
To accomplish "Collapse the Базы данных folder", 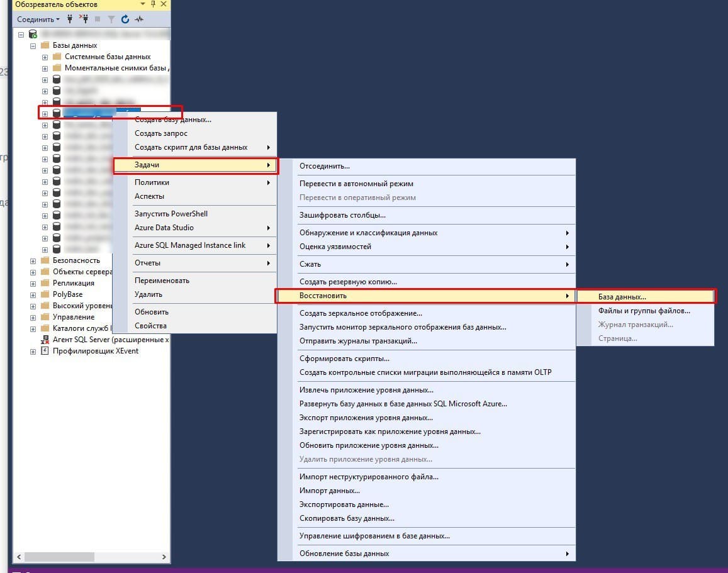I will [33, 45].
